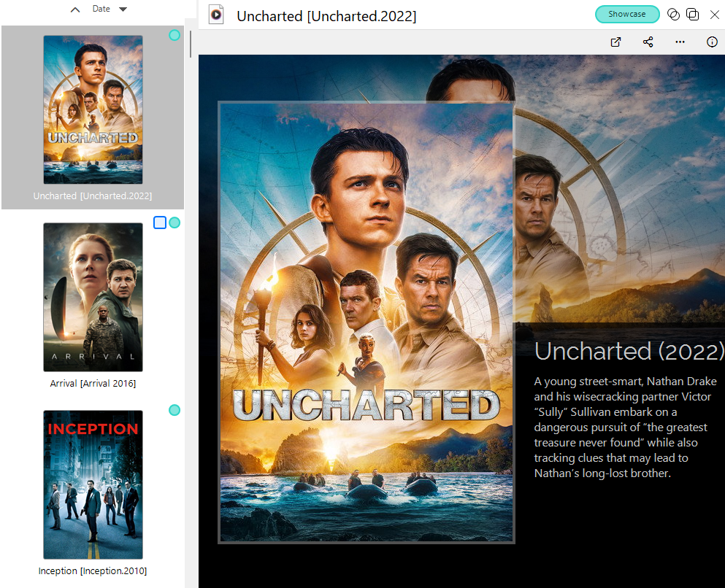Click the large Uncharted poster in showcase
Viewport: 725px width, 588px height.
[x=367, y=322]
